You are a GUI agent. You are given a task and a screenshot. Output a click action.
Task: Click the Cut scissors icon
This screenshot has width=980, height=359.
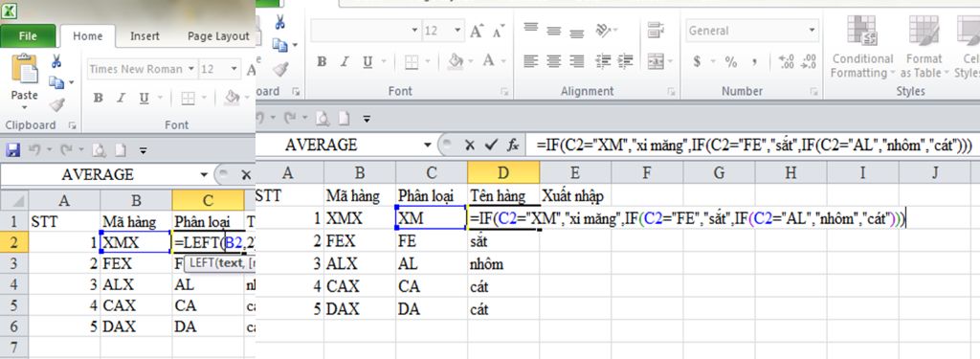(x=56, y=61)
